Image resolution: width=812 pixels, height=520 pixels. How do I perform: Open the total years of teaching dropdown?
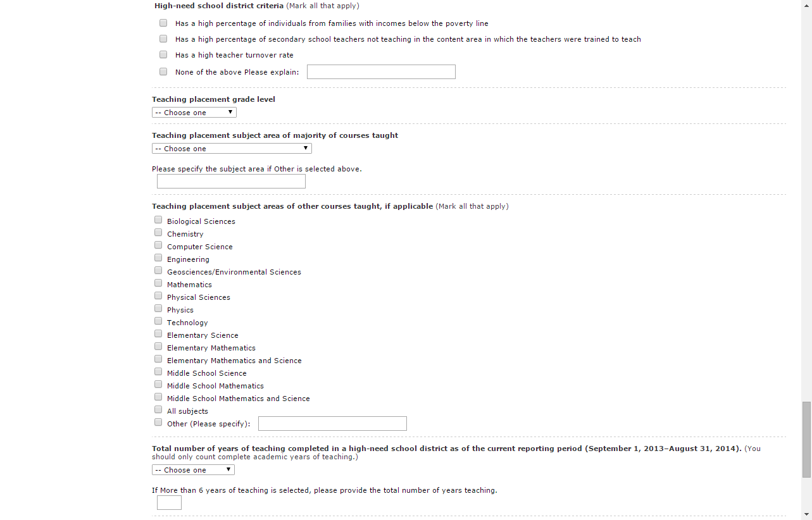point(193,470)
